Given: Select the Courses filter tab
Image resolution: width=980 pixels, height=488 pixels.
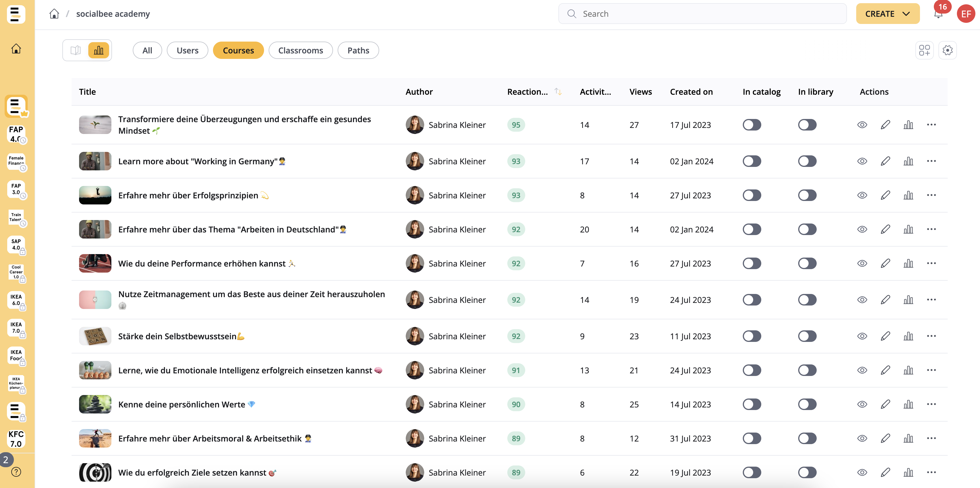Looking at the screenshot, I should [x=238, y=50].
